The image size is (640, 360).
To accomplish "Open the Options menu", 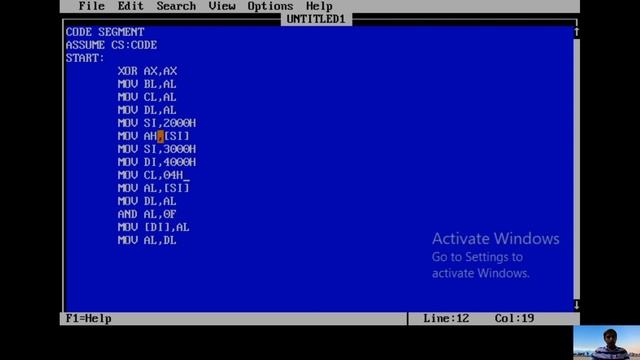I will pos(270,6).
